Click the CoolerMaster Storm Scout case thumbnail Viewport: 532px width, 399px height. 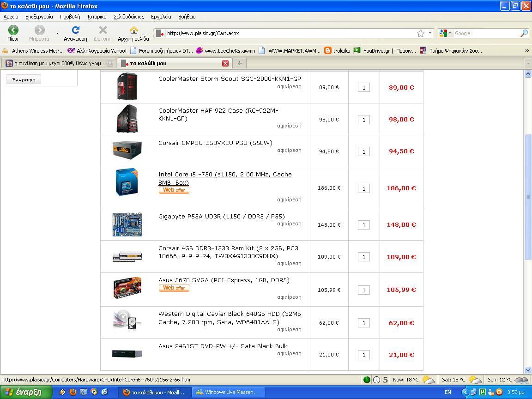(x=127, y=86)
